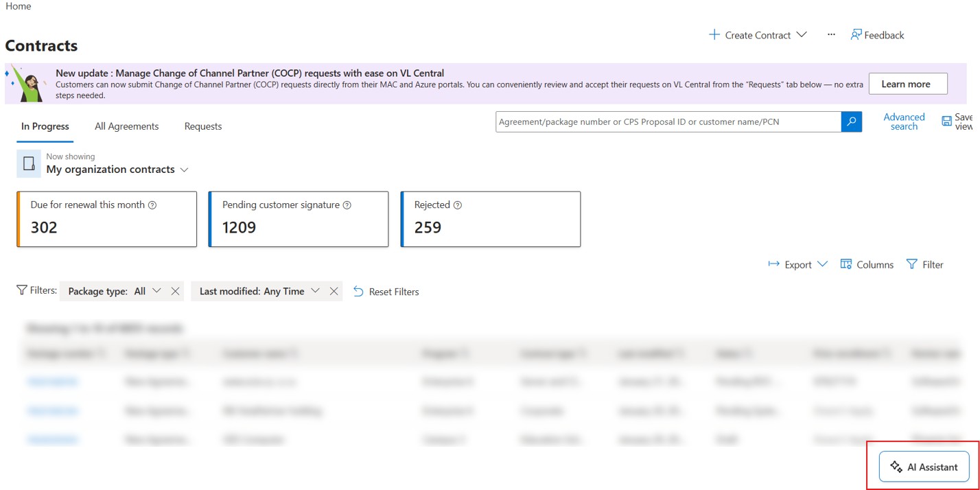Viewport: 980px width, 490px height.
Task: Click the Feedback person icon
Action: (x=856, y=35)
